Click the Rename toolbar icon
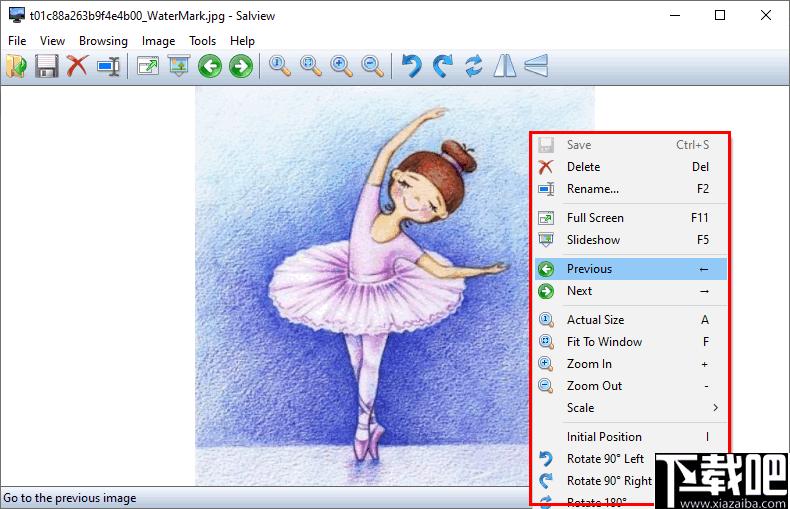The image size is (790, 509). click(x=108, y=66)
